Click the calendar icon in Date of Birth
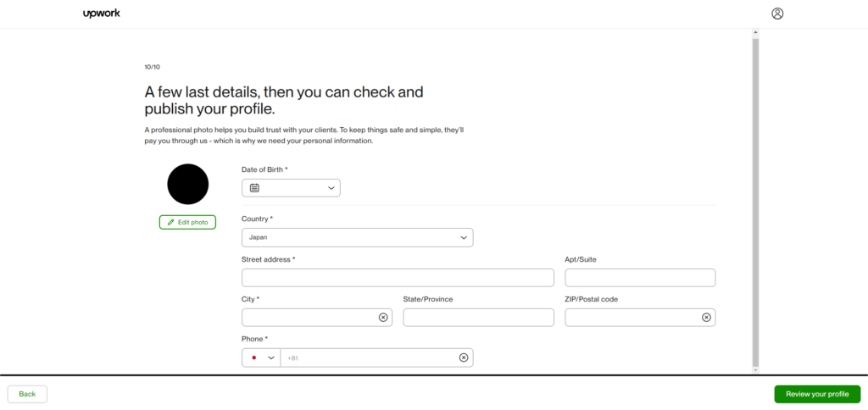Image resolution: width=868 pixels, height=410 pixels. pos(254,188)
